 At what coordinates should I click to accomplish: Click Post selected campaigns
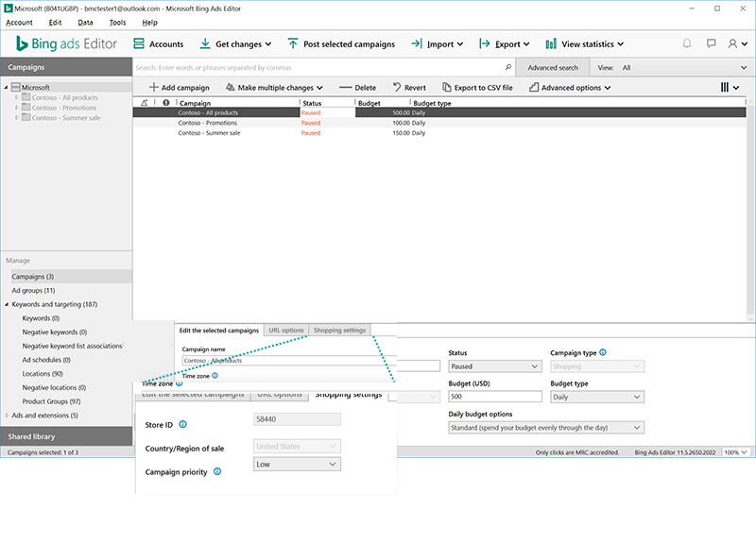(341, 43)
